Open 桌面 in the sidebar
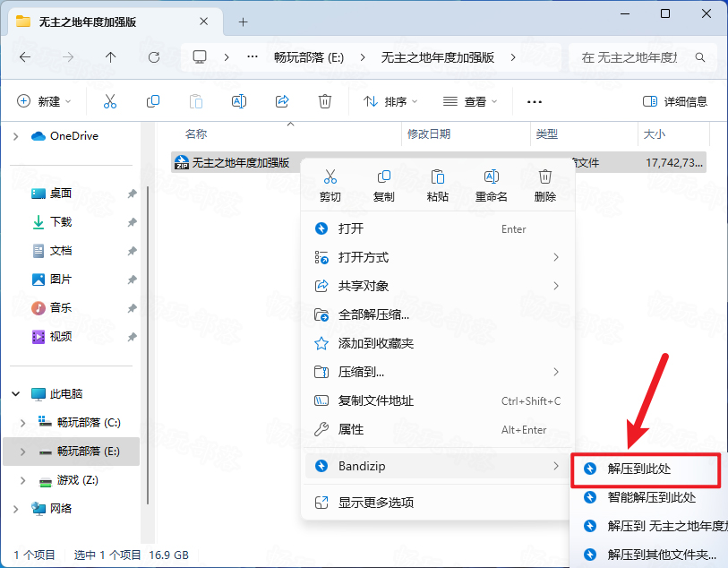The image size is (728, 568). point(60,194)
